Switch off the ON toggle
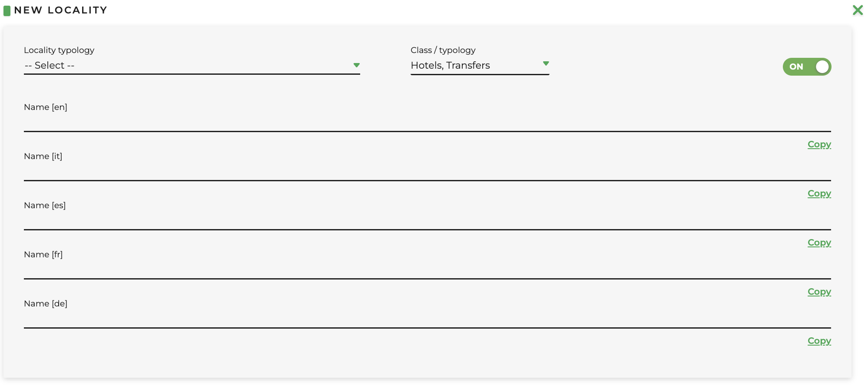868x386 pixels. tap(807, 67)
